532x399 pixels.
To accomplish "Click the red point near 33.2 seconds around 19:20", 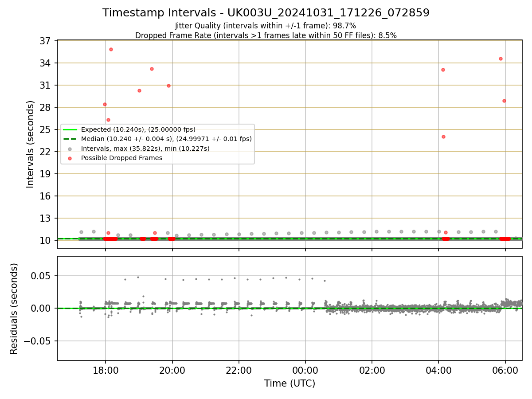I will (x=152, y=69).
